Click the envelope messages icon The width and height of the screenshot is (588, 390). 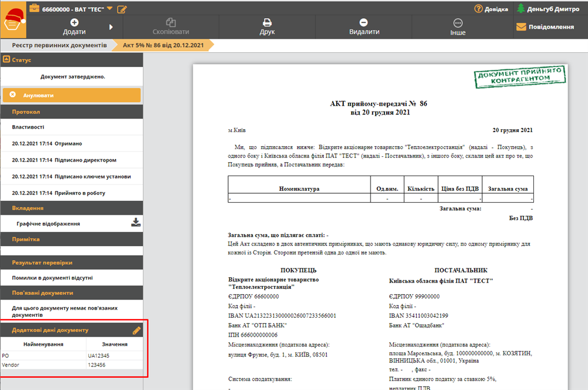tap(521, 26)
